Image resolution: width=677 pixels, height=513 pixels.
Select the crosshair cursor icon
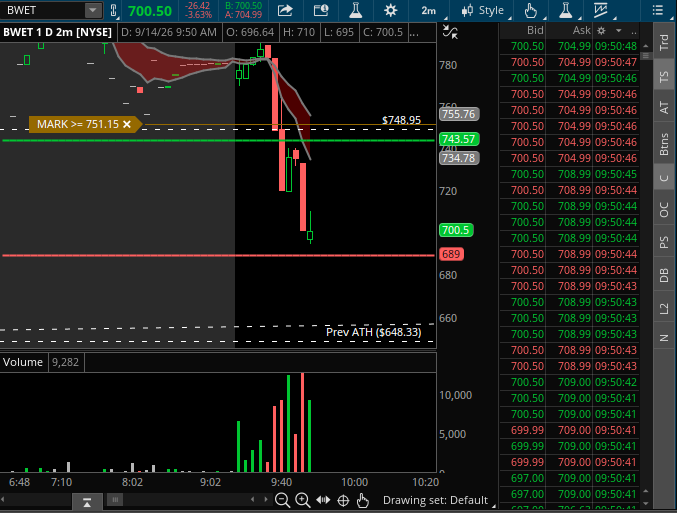tap(343, 500)
